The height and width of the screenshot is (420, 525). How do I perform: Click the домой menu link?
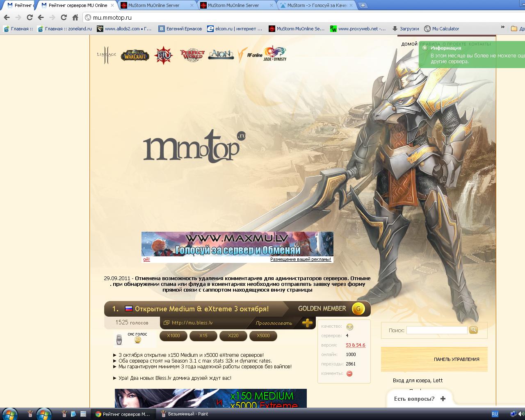(409, 44)
